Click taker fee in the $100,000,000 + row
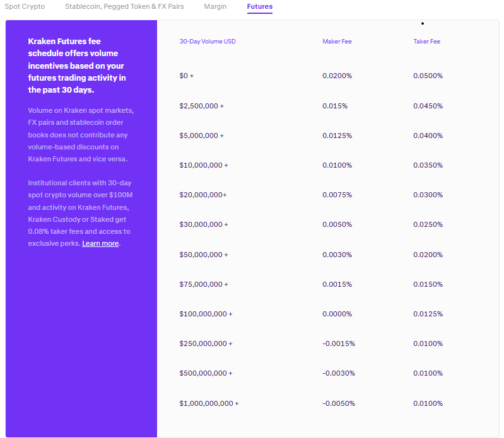504x438 pixels. point(428,314)
